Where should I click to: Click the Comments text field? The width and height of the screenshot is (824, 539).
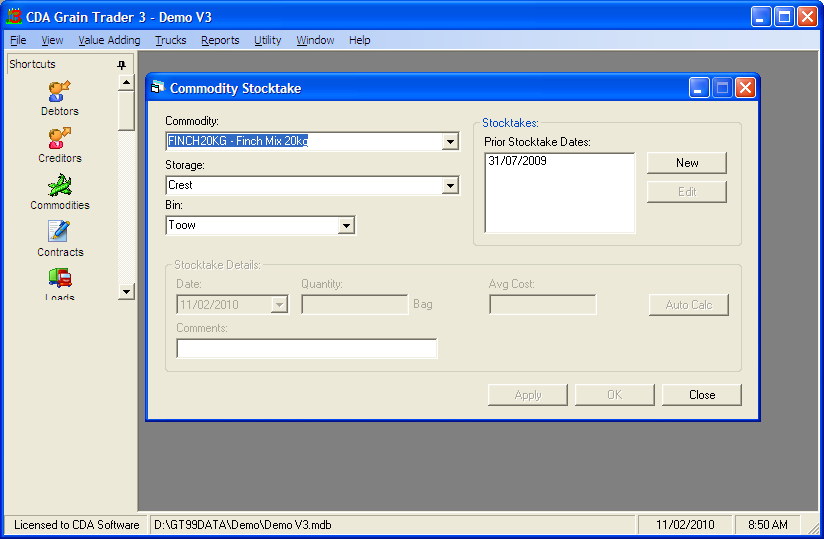pyautogui.click(x=306, y=349)
